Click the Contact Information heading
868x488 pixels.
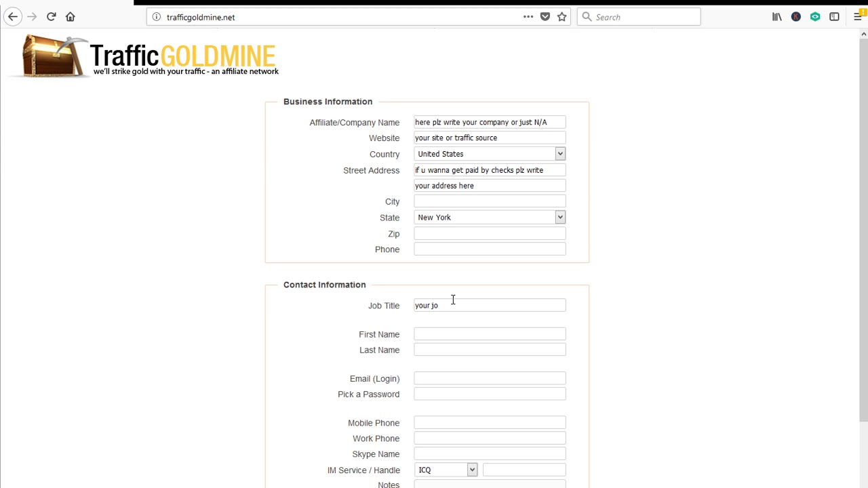[324, 285]
